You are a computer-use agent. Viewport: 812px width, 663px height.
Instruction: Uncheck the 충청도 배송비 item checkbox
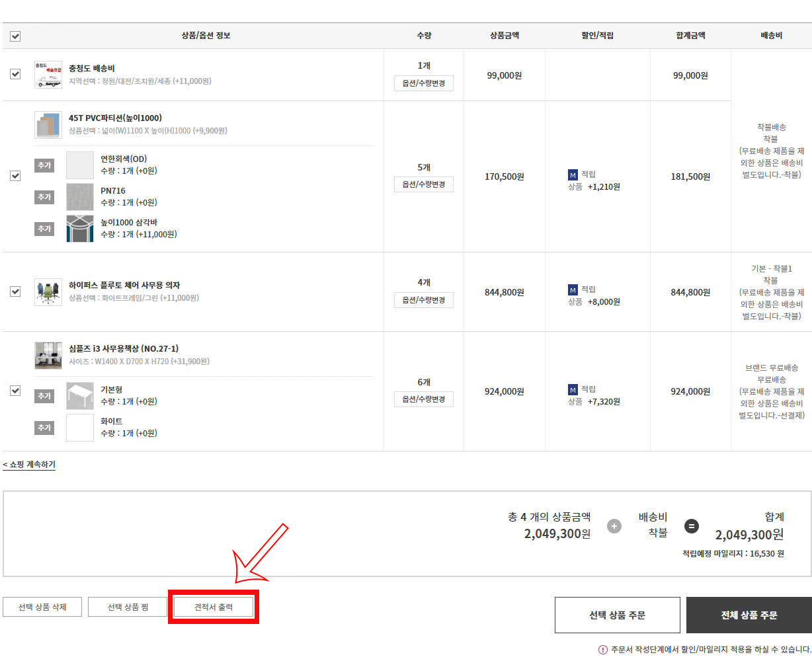(15, 74)
